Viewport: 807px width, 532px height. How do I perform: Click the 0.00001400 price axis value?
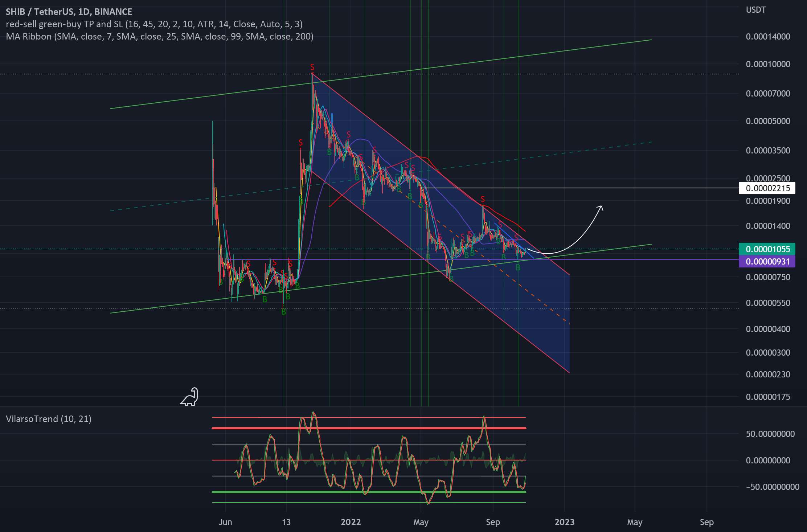(x=768, y=226)
